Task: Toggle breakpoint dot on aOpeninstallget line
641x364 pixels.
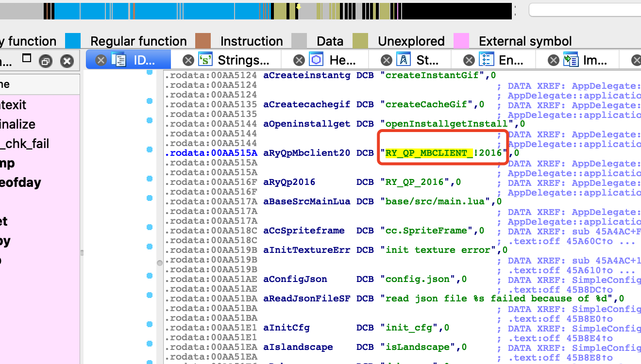Action: [150, 120]
